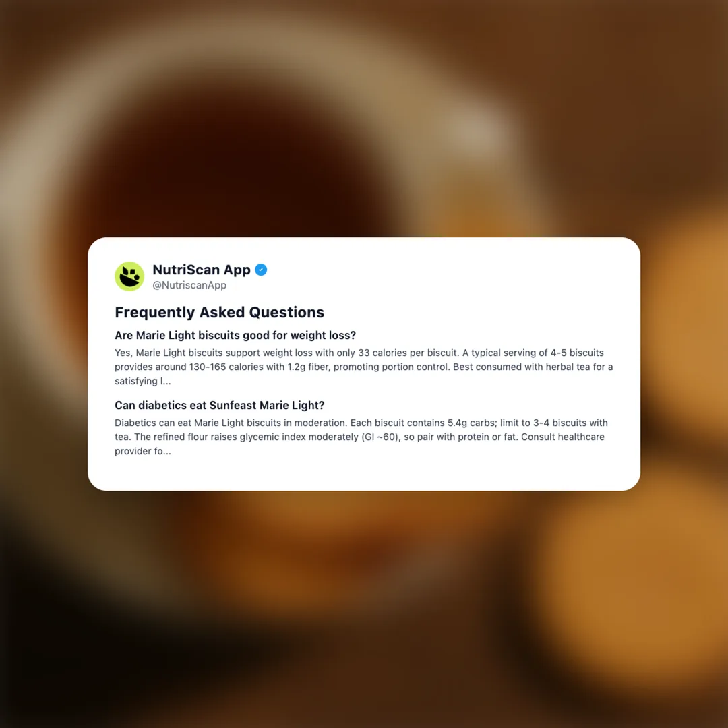Expand the diabetics Sunfeast Marie Light question
The height and width of the screenshot is (728, 728).
coord(219,405)
